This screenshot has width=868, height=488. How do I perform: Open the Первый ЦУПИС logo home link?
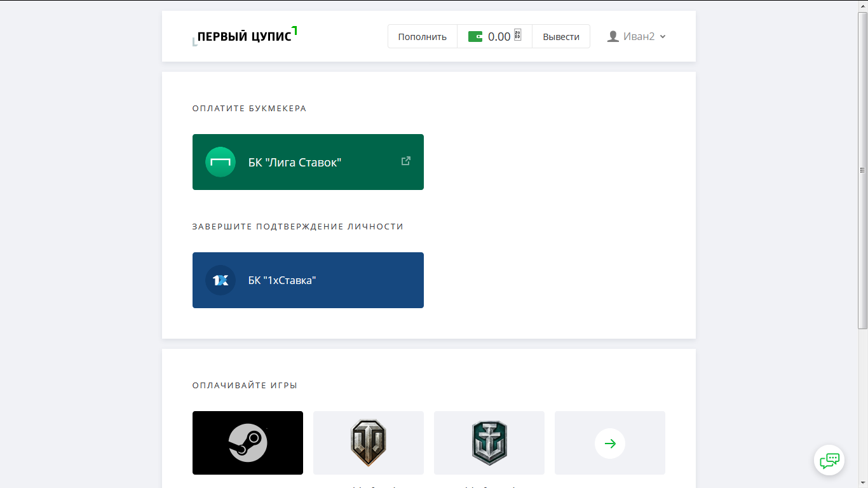coord(245,36)
